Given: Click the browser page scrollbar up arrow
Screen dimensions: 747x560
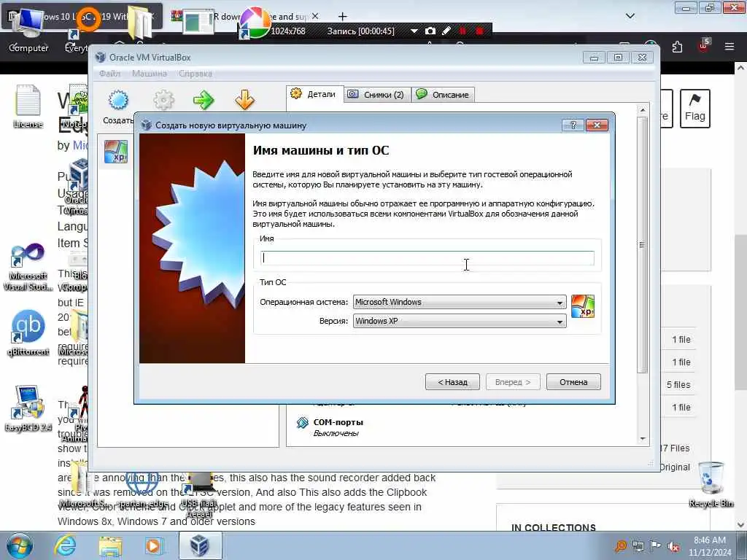Looking at the screenshot, I should pos(741,68).
